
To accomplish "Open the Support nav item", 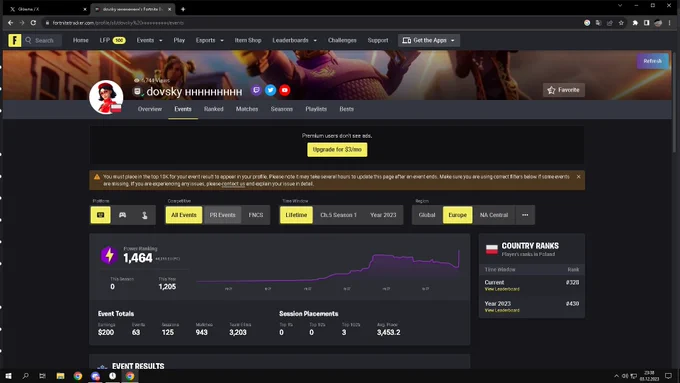I will (x=378, y=40).
